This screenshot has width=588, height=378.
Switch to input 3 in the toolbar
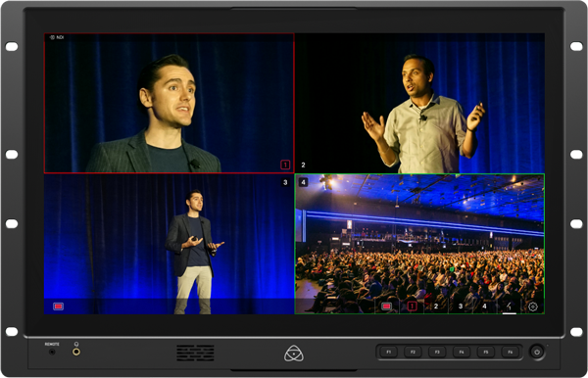point(461,307)
